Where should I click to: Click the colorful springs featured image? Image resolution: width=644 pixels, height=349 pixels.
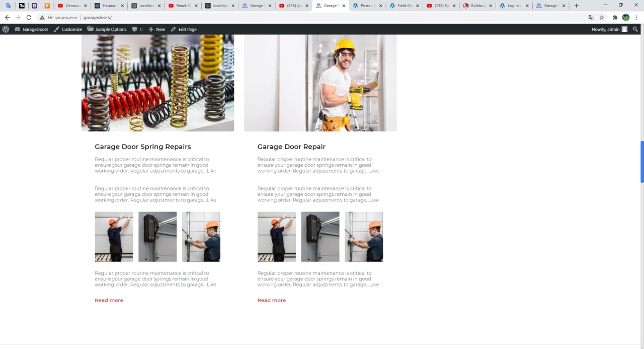click(x=157, y=83)
